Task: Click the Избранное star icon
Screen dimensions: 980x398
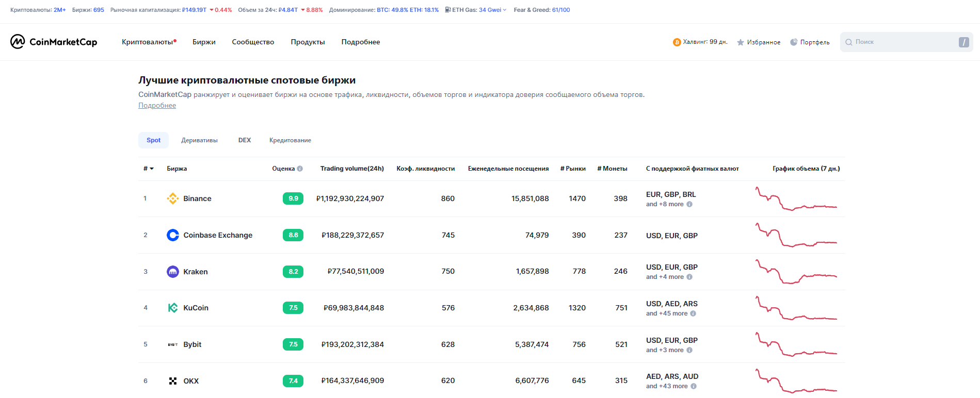Action: (741, 42)
